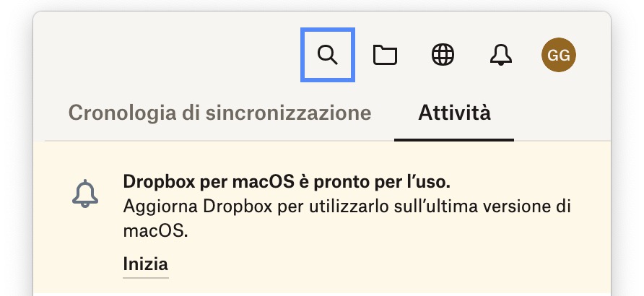Click the globe icon to open Dropbox web

443,55
